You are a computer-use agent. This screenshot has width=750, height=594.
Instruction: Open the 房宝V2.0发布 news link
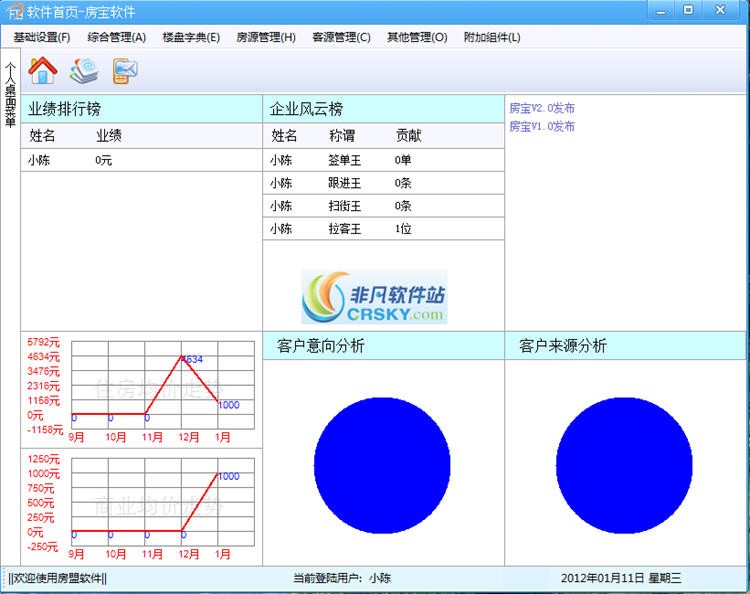pos(542,108)
